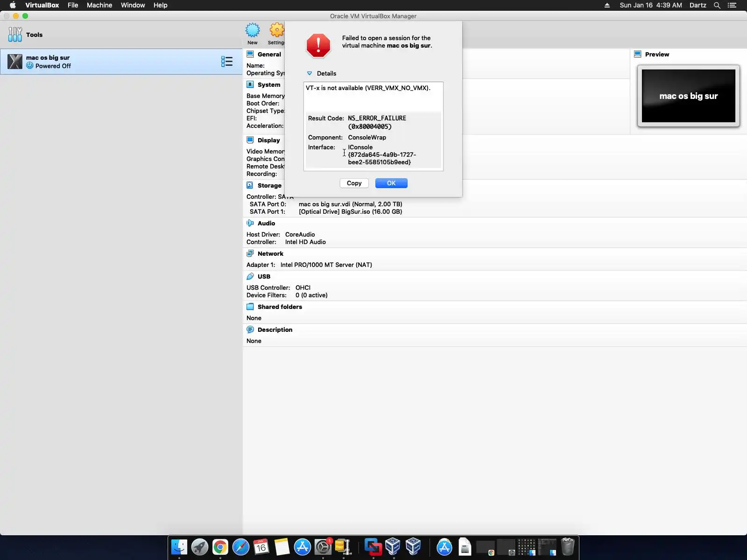Open the archive utility zip icon in Dock
747x560 pixels.
coord(343,546)
